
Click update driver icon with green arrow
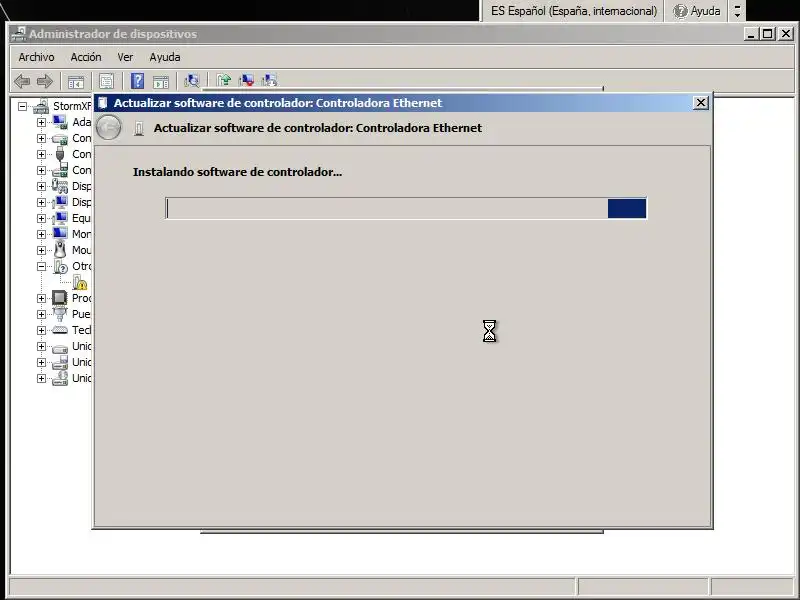223,80
